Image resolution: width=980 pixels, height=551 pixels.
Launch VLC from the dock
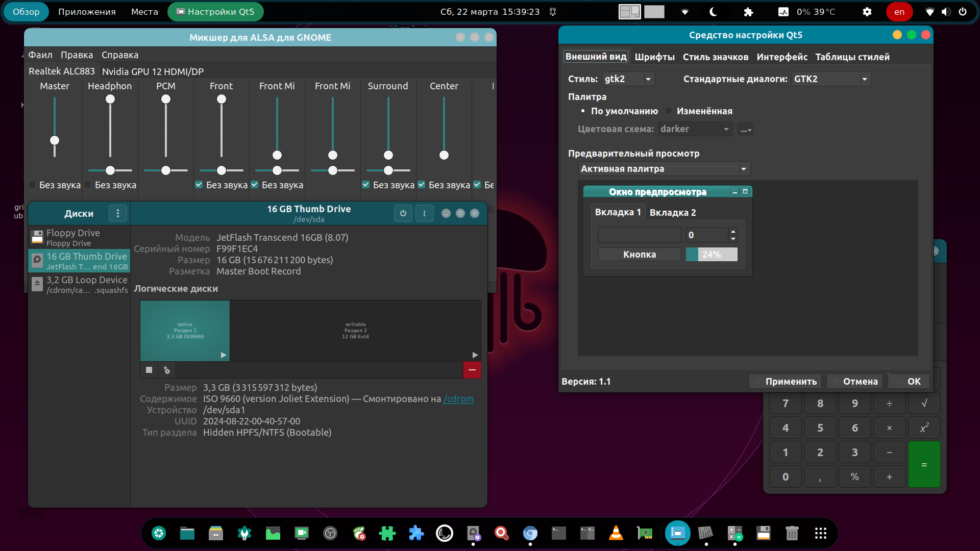click(616, 533)
